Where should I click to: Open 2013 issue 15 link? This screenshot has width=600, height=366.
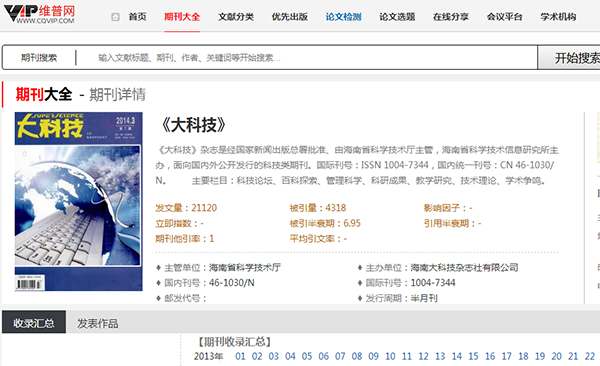click(x=473, y=356)
